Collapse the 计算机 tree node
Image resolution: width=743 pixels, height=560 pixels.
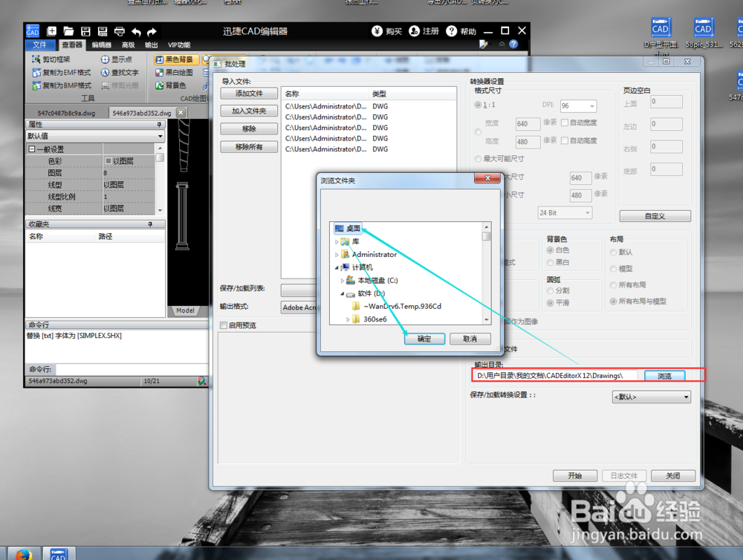click(337, 267)
